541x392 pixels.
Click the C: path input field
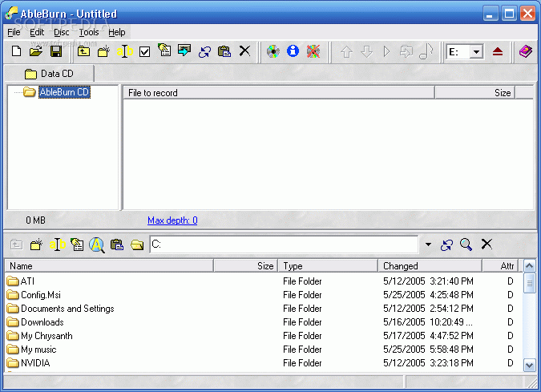(x=284, y=244)
